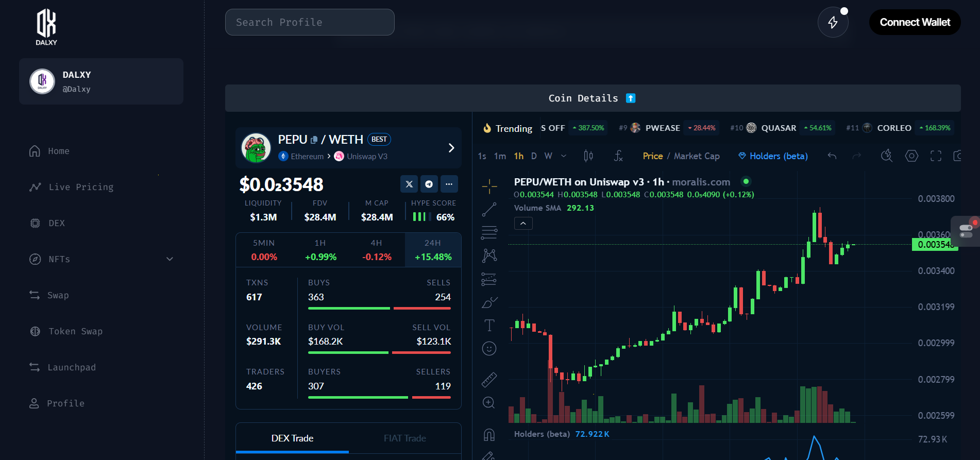Open the emoji icons tool
980x460 pixels.
(489, 349)
